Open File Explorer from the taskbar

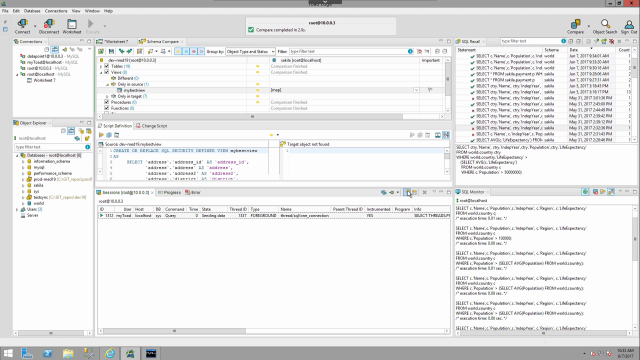(x=68, y=353)
